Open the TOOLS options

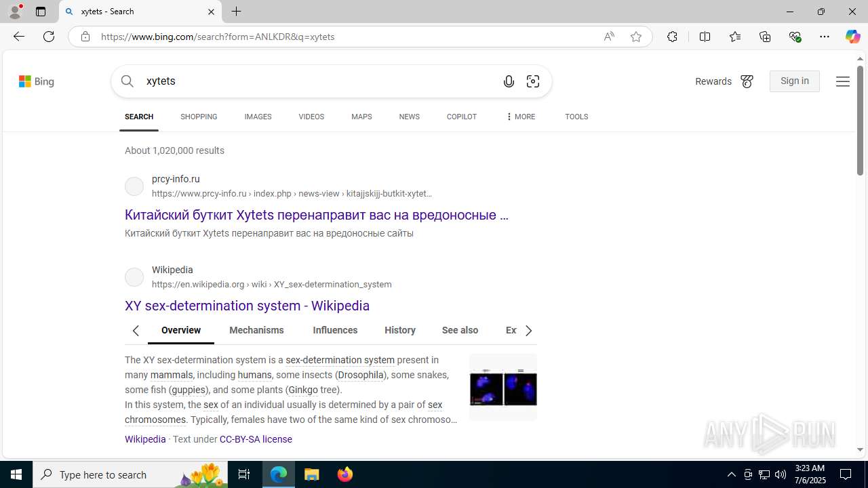[576, 117]
